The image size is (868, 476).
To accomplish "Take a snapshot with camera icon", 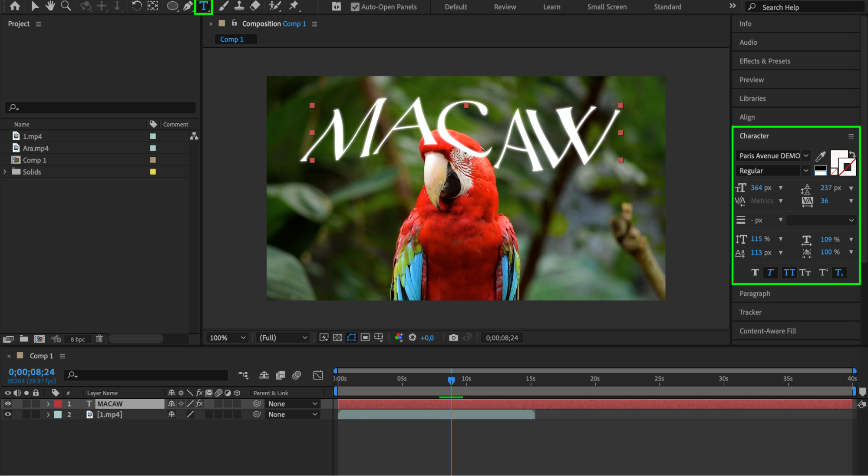I will coord(453,337).
